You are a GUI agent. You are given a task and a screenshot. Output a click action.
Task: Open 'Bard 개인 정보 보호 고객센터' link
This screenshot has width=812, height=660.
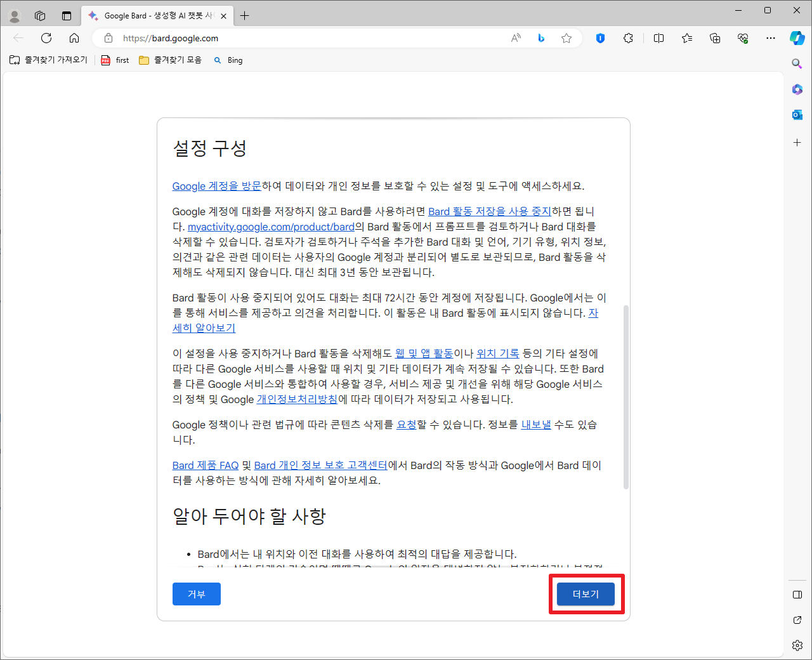point(321,465)
